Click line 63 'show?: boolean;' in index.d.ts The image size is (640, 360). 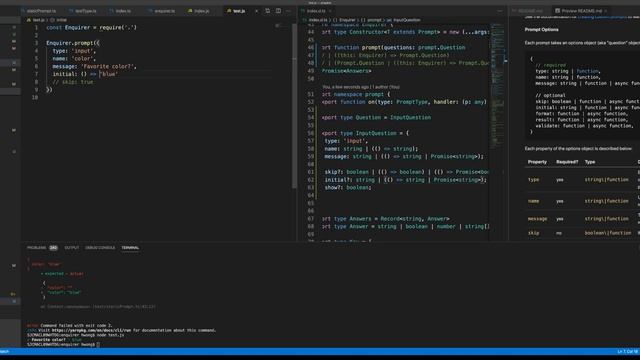tap(348, 188)
